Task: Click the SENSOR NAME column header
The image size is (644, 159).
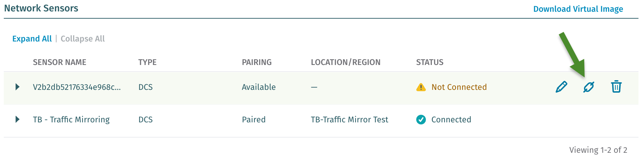Action: pyautogui.click(x=59, y=62)
